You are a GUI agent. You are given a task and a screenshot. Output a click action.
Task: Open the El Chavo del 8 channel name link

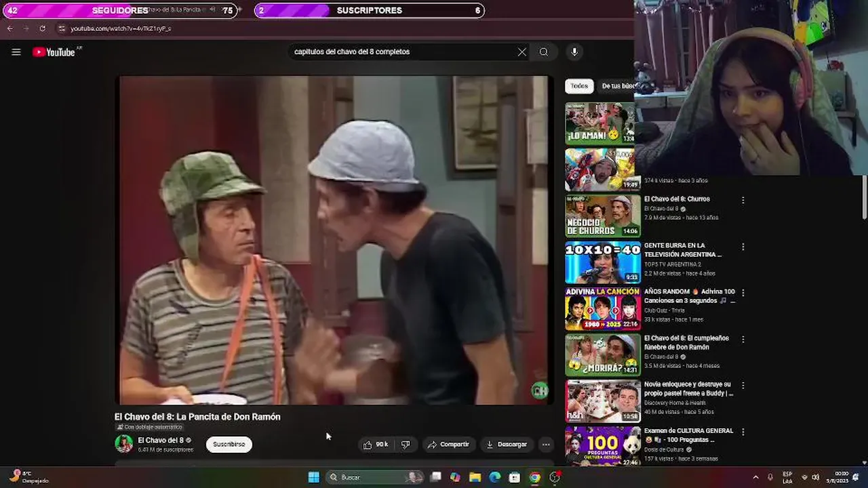click(161, 441)
